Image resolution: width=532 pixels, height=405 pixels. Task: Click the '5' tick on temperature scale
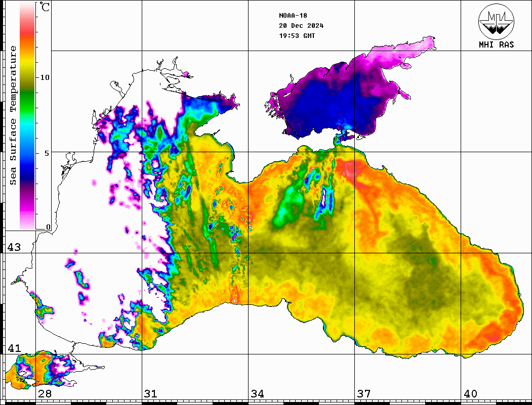point(47,153)
